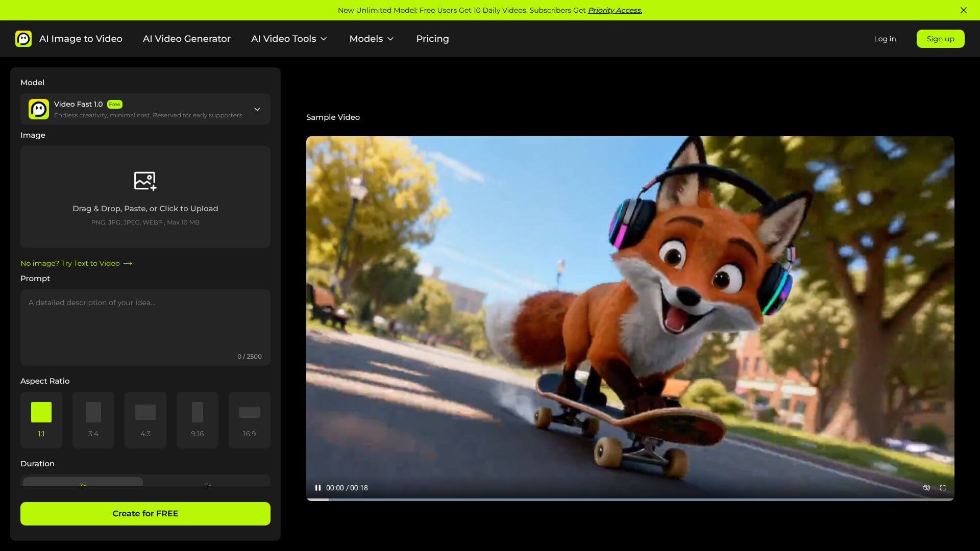980x551 pixels.
Task: Expand the Model dropdown chevron
Action: (257, 109)
